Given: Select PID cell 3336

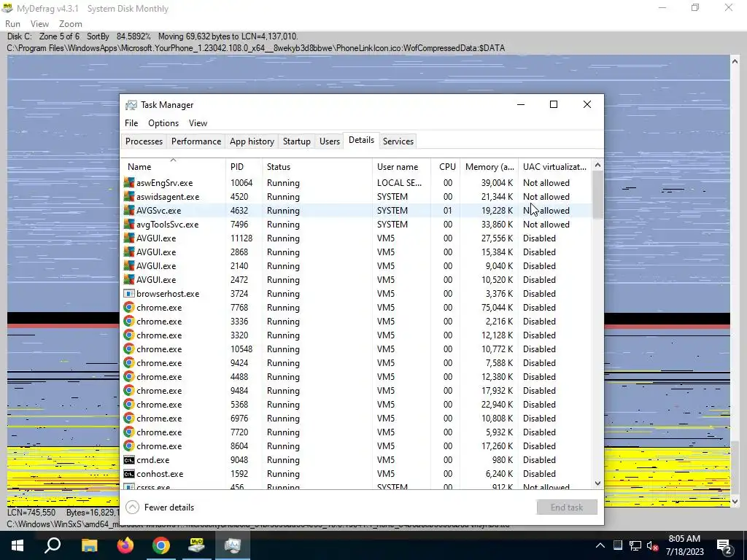Looking at the screenshot, I should point(239,322).
